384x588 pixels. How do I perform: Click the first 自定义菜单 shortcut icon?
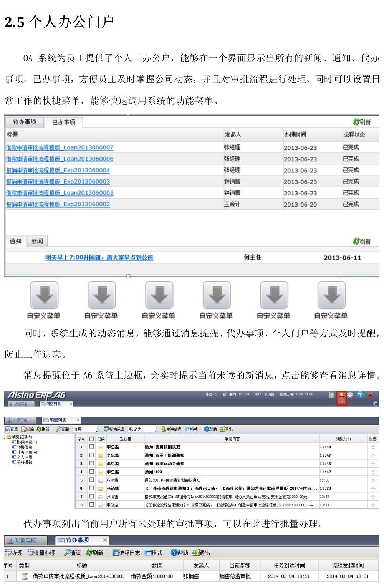(x=44, y=295)
